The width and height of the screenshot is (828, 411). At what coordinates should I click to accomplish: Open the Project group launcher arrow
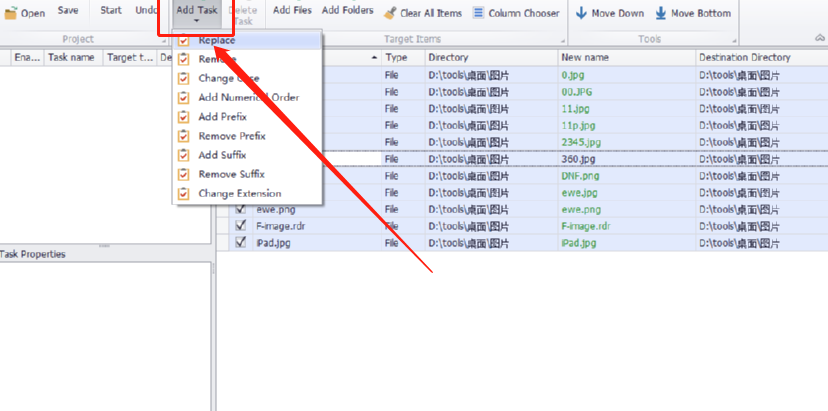point(164,41)
